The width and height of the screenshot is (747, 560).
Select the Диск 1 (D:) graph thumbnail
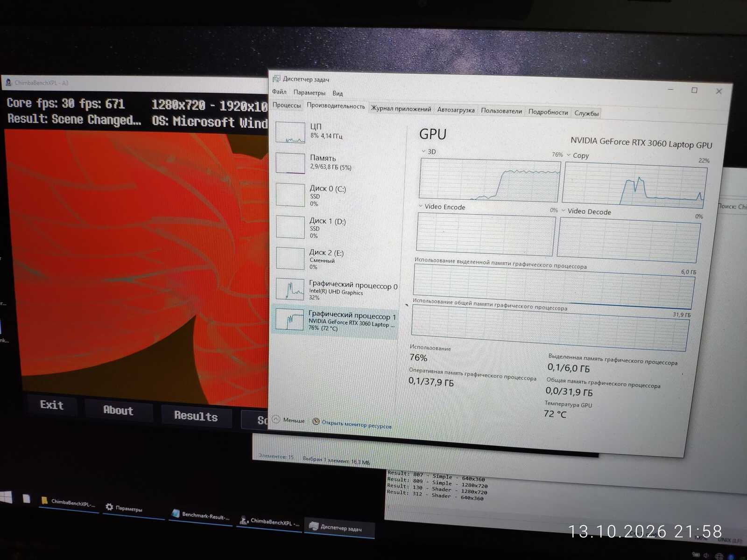click(x=290, y=227)
